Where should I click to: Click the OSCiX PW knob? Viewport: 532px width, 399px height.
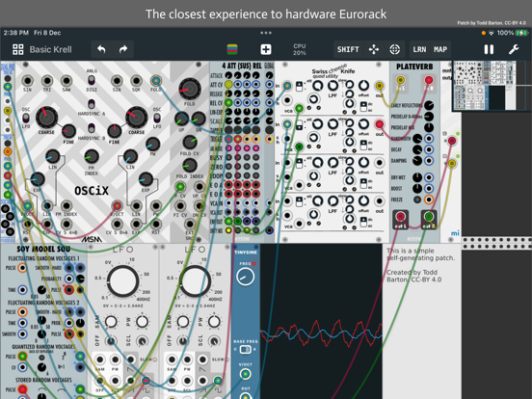click(x=152, y=144)
